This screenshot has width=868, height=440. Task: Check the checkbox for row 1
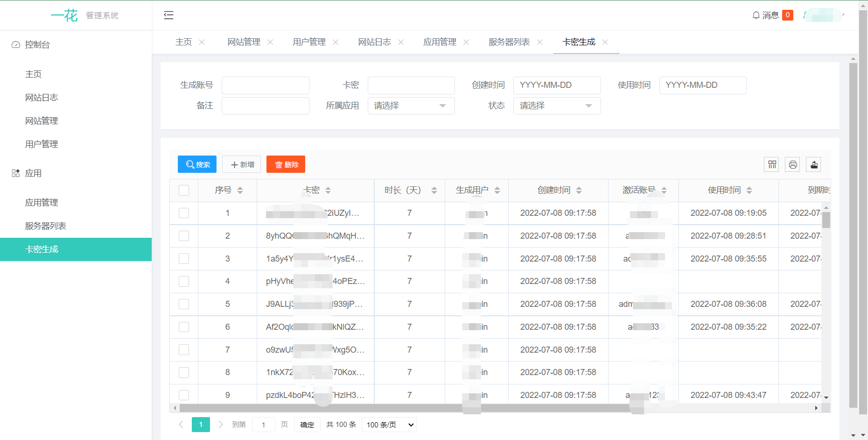pos(184,213)
